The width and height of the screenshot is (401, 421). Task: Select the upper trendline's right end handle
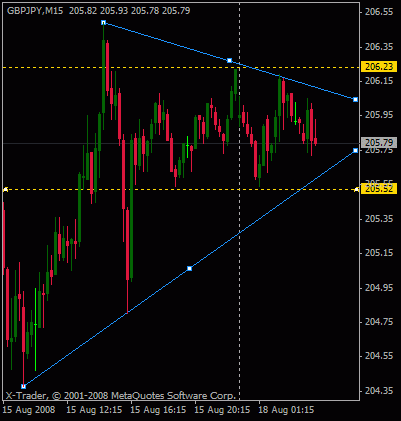355,99
